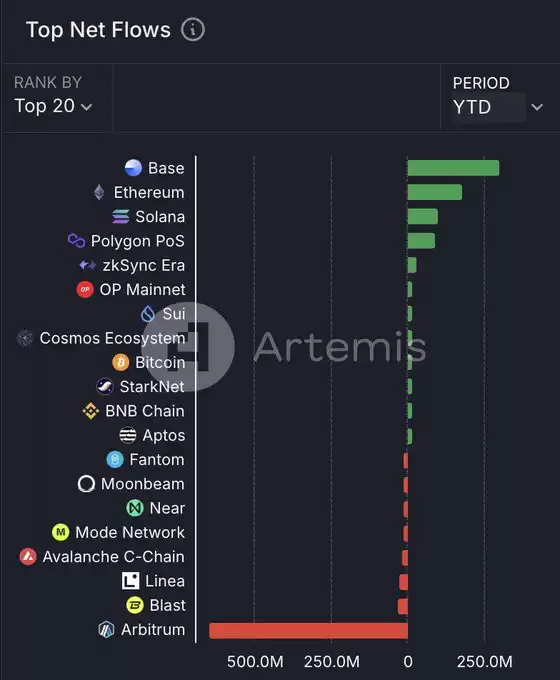
Task: Click the OP Mainnet red logo icon
Action: pos(85,289)
